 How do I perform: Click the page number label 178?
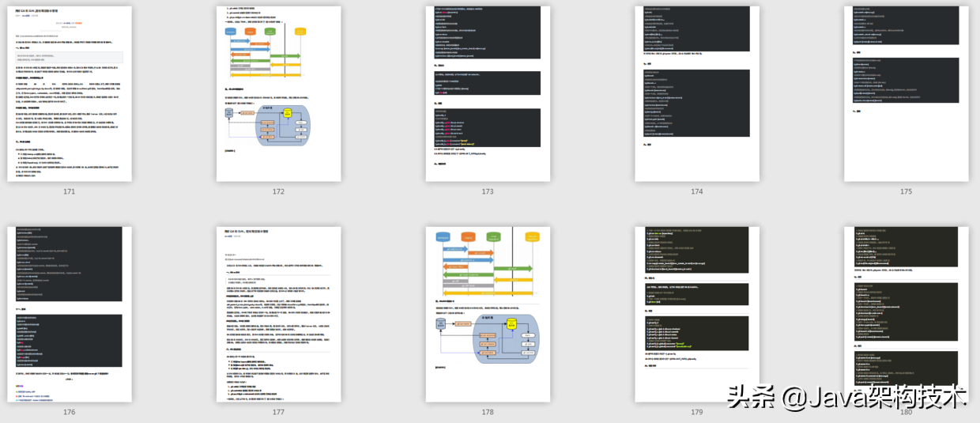click(x=488, y=412)
